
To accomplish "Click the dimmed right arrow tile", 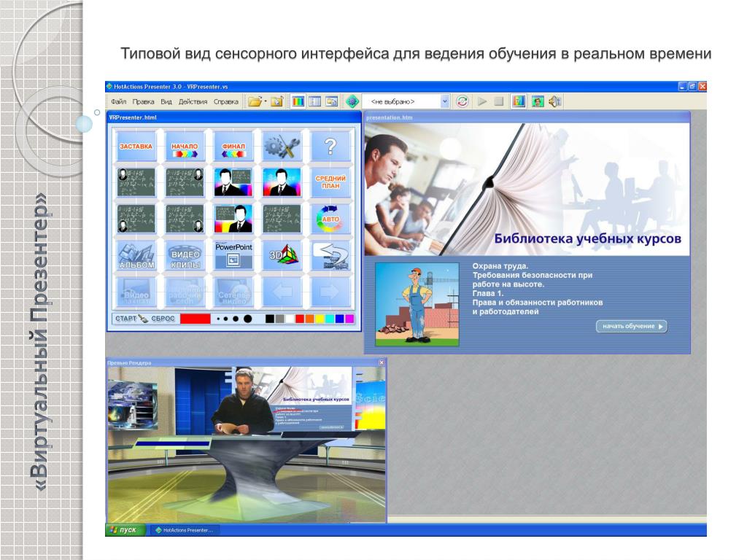I will [x=330, y=292].
